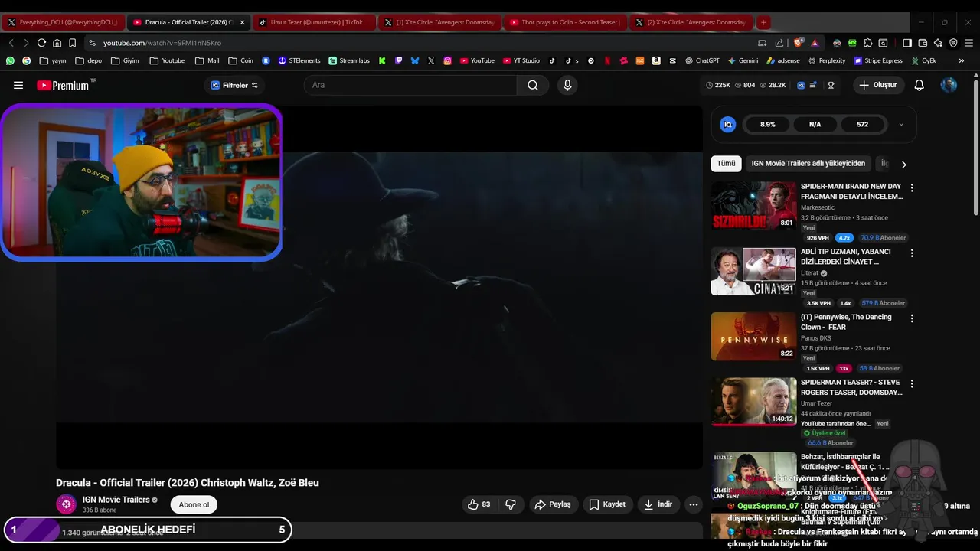Toggle browser sidebar panel
Image resolution: width=980 pixels, height=551 pixels.
907,43
